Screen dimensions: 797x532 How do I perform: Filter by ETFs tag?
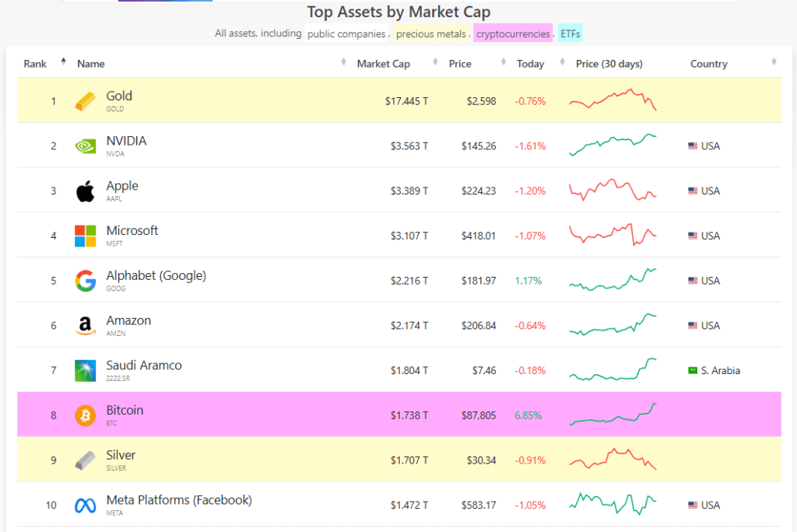pos(571,34)
